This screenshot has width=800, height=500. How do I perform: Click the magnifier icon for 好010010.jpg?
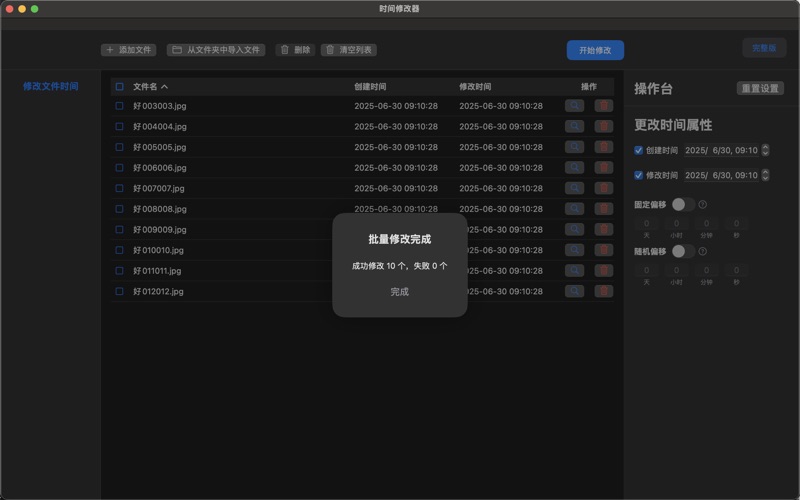point(574,250)
